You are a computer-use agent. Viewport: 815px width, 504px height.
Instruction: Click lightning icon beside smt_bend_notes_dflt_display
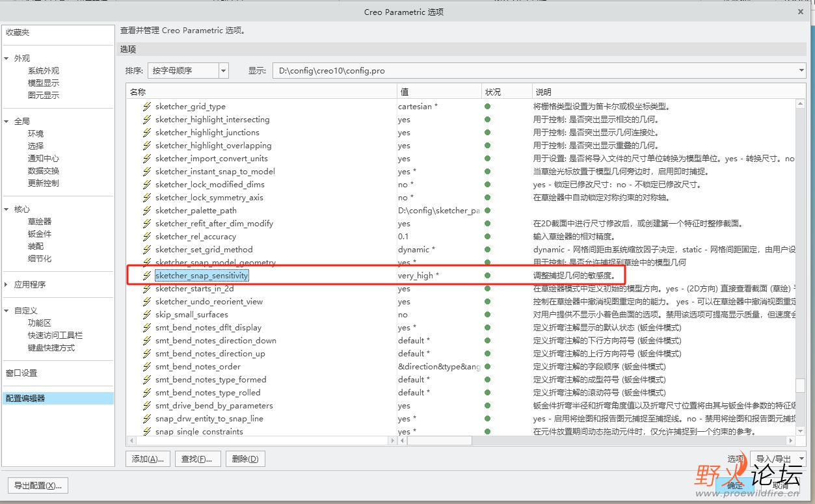[x=147, y=328]
